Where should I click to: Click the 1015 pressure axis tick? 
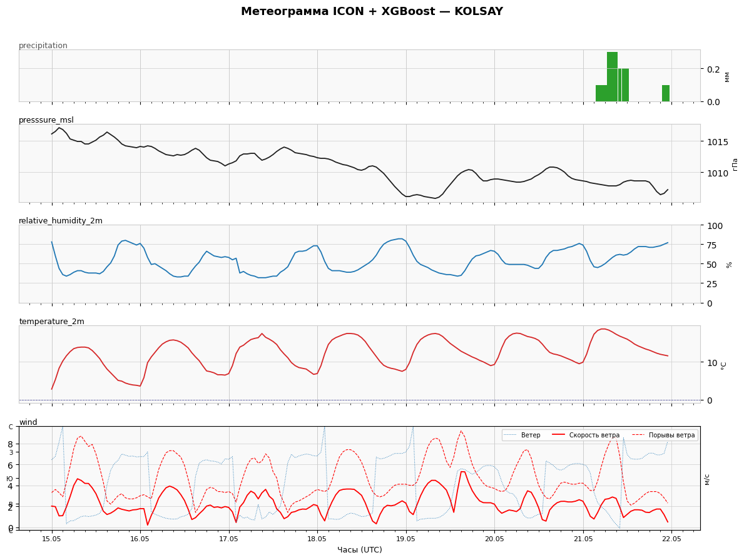718,142
